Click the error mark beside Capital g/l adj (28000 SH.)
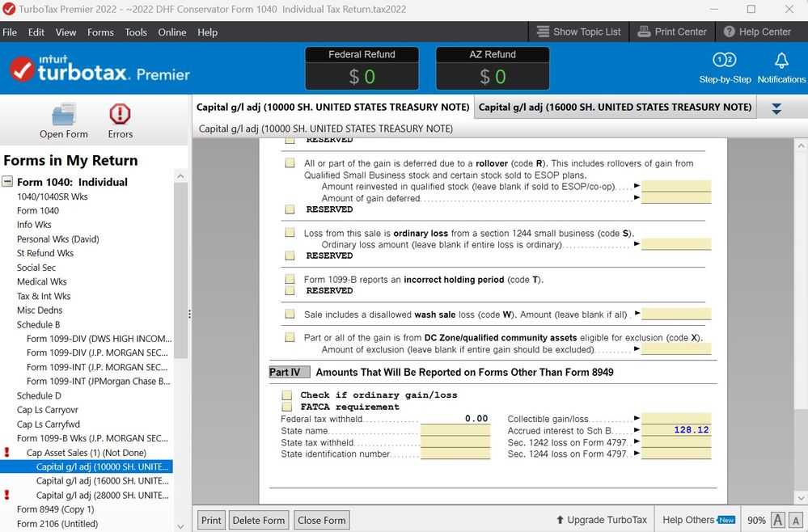Screen dimensions: 808x532 pos(6,495)
